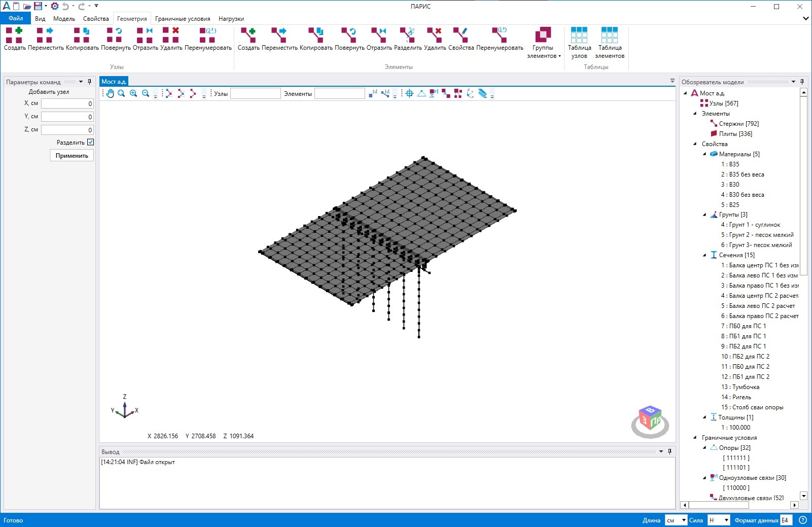Toggle the Разделить checkbox
The width and height of the screenshot is (812, 527).
click(x=90, y=143)
